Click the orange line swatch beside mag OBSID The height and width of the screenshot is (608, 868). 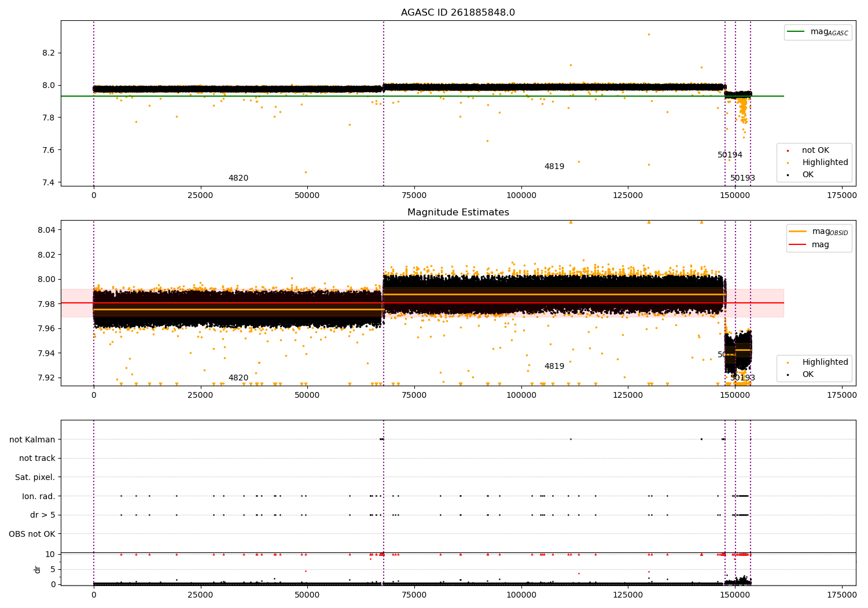(x=798, y=232)
